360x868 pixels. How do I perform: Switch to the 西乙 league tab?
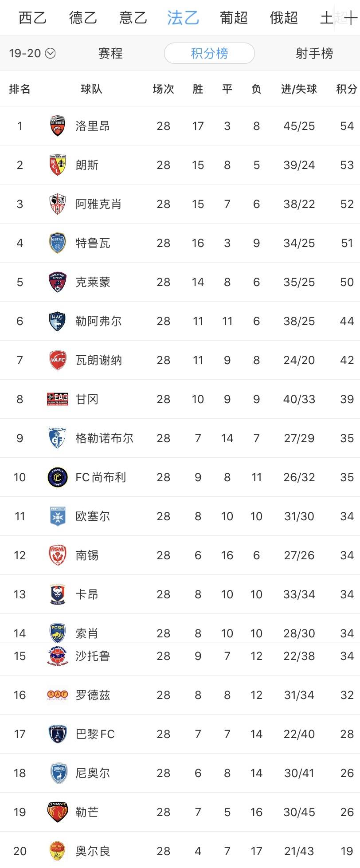coord(32,18)
